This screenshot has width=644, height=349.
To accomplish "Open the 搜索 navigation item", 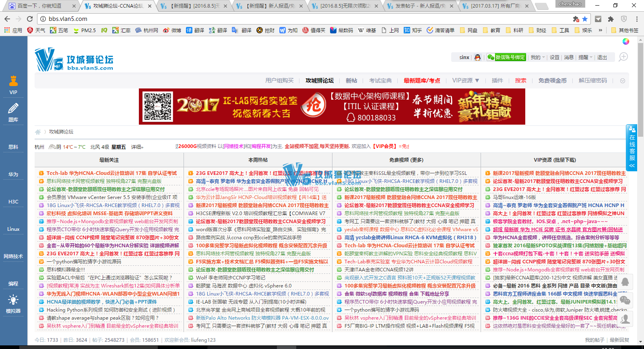I will pyautogui.click(x=520, y=80).
